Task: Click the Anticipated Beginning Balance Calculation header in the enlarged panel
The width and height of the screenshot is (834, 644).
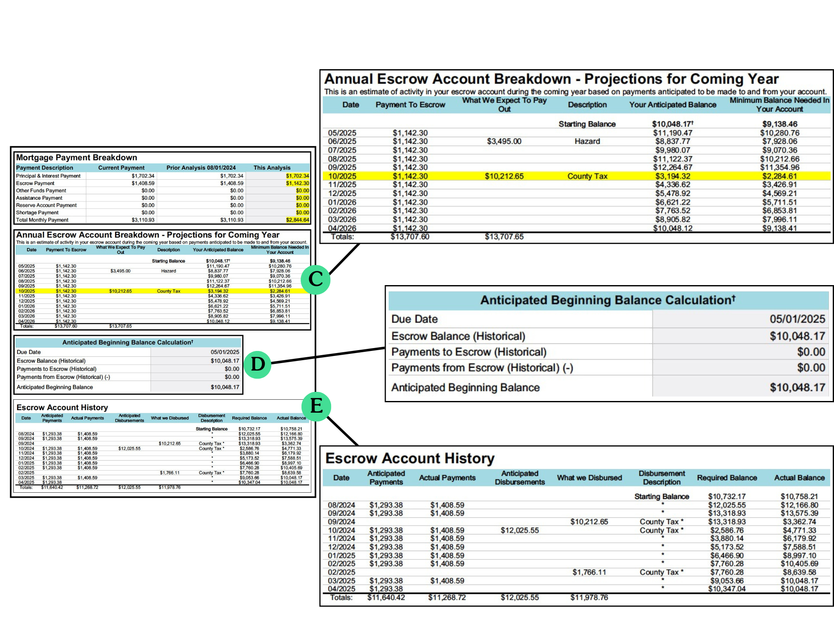Action: pyautogui.click(x=608, y=301)
